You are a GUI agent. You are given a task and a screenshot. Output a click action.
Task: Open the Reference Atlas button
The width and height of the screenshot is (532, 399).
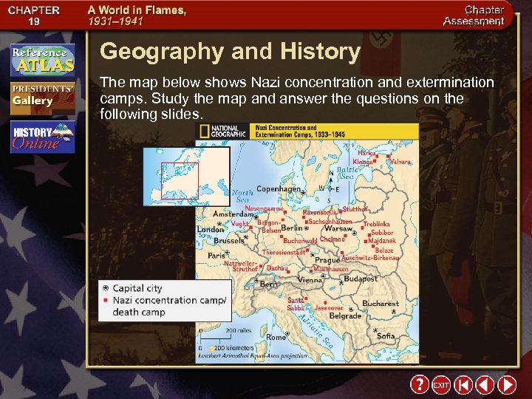[x=43, y=60]
